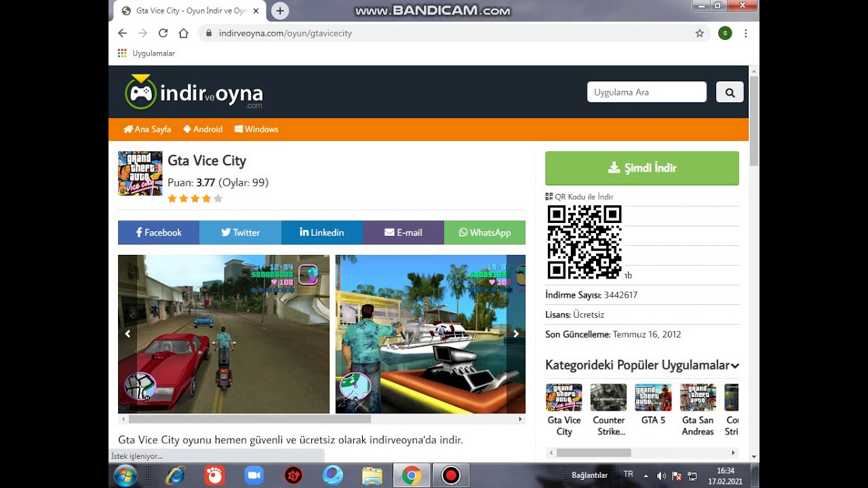Click the browser forward arrow
This screenshot has width=868, height=488.
[142, 33]
